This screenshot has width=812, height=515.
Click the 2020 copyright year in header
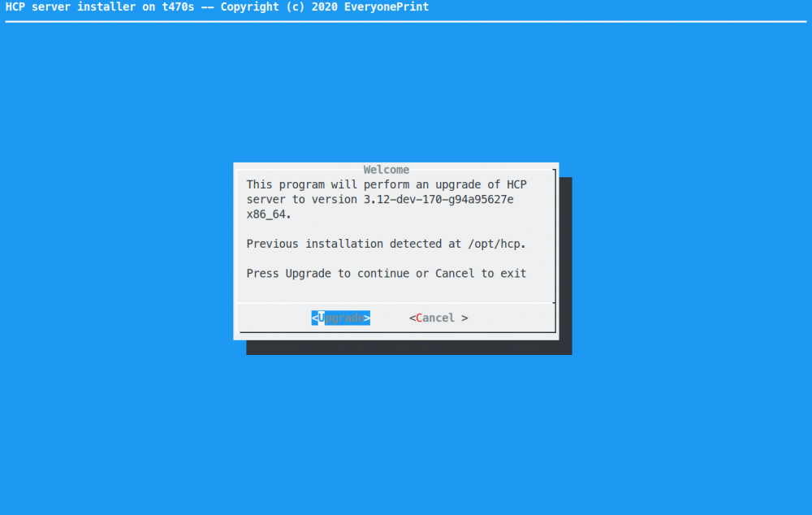322,7
